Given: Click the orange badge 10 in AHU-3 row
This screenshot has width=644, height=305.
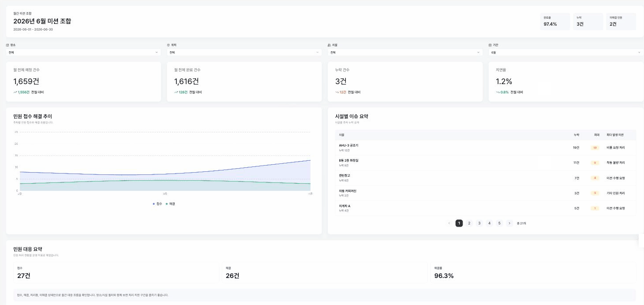Looking at the screenshot, I should pyautogui.click(x=595, y=148).
